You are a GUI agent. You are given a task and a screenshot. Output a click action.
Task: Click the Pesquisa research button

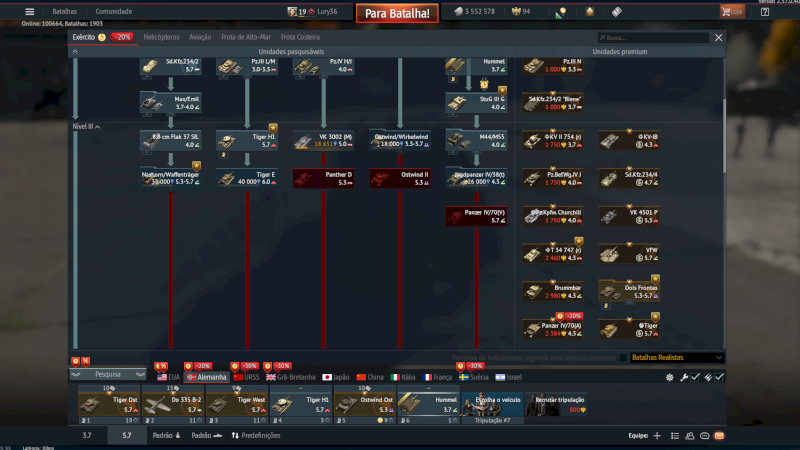coord(108,374)
